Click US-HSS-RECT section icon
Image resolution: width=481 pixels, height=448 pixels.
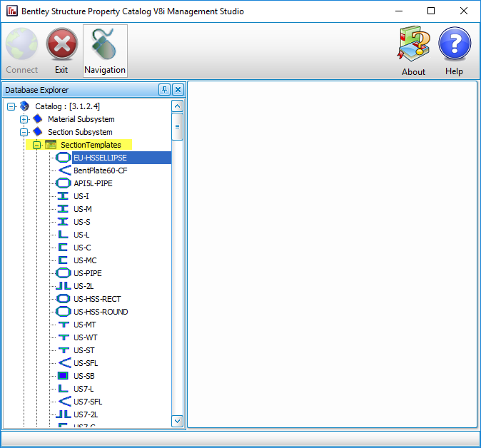tap(64, 299)
